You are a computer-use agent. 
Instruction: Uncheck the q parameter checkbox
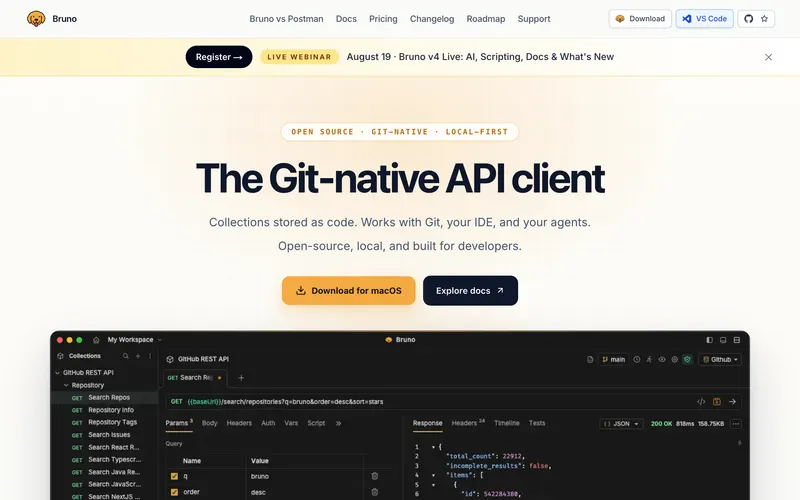(174, 476)
